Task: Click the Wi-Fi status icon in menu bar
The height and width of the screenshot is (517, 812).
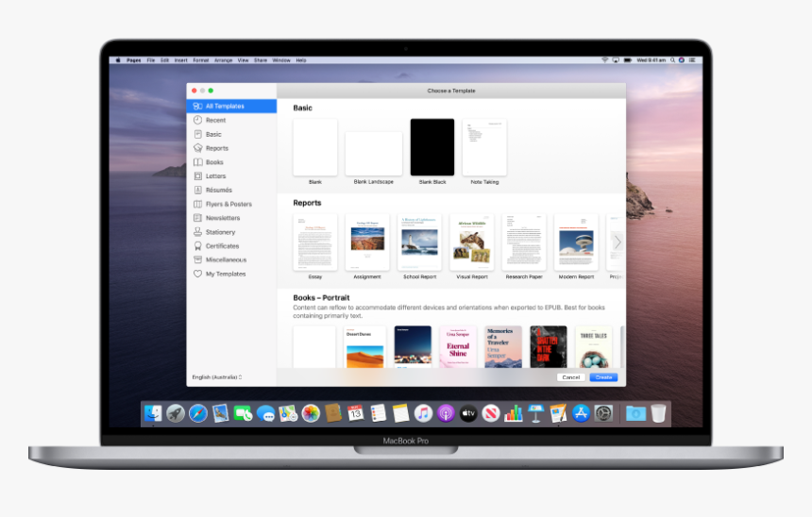Action: point(604,60)
